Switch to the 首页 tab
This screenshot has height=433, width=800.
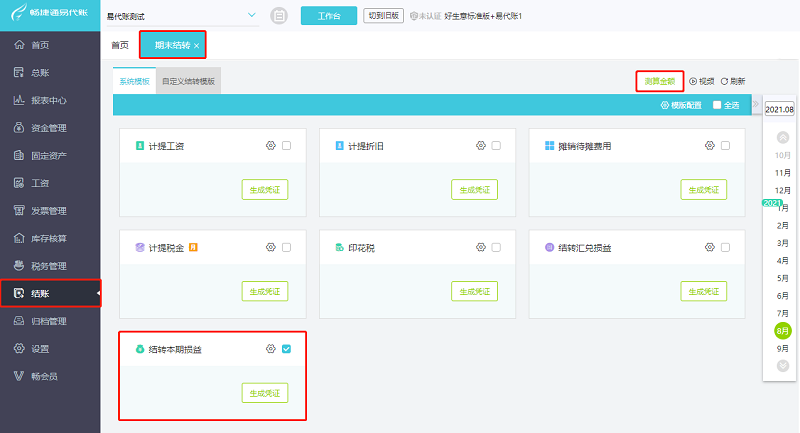(120, 45)
